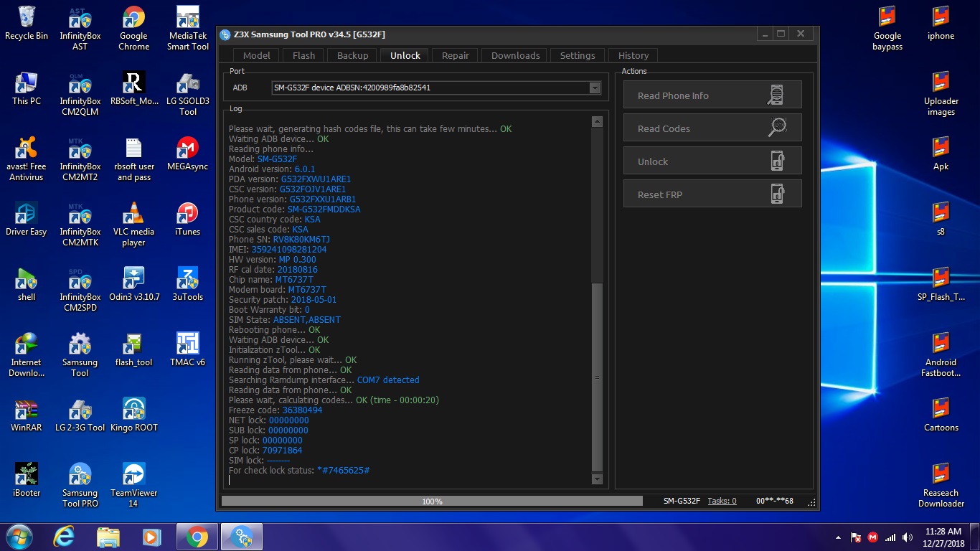Open the rbsoft user and pass file

(x=133, y=159)
